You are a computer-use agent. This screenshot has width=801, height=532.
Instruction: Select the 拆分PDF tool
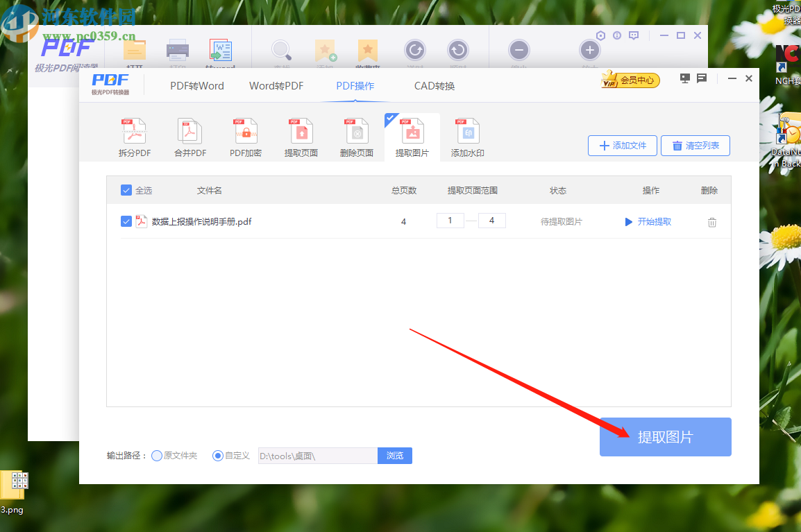(134, 137)
